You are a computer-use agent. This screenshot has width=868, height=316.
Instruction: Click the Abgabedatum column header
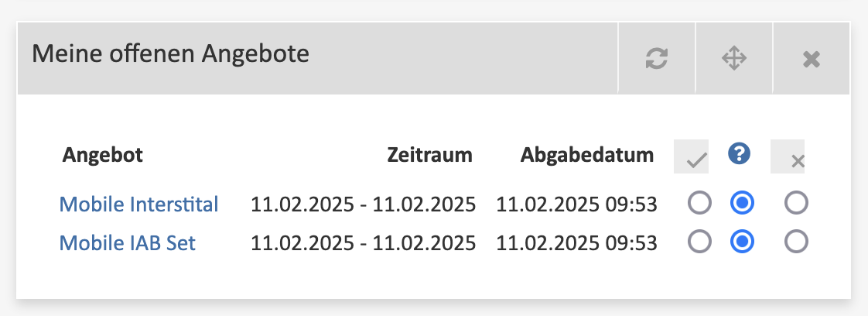click(x=586, y=155)
